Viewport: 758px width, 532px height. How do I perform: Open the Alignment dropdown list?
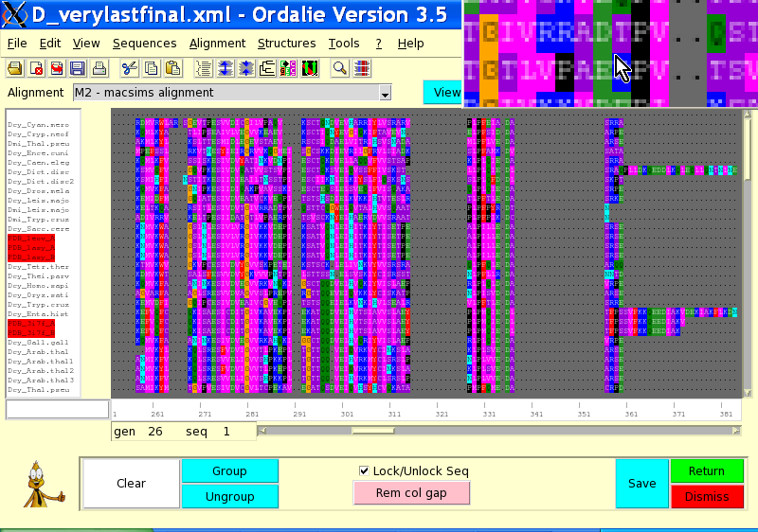click(385, 93)
